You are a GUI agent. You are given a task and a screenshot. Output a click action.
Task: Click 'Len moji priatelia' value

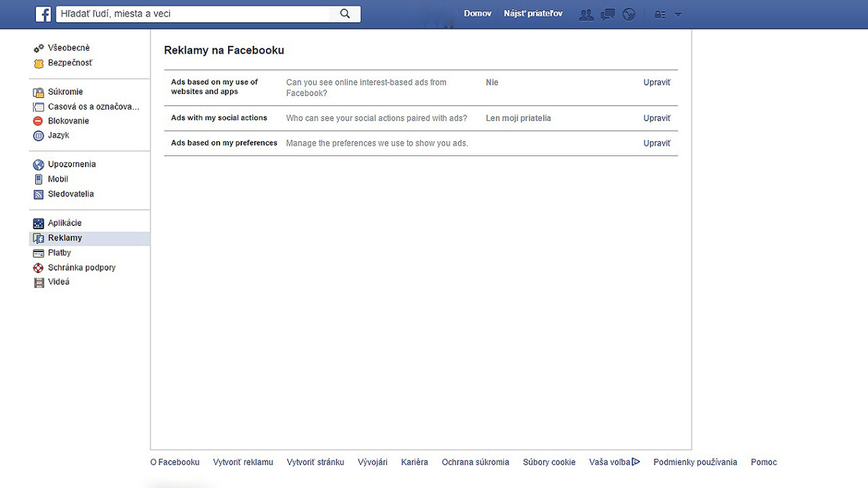point(518,118)
